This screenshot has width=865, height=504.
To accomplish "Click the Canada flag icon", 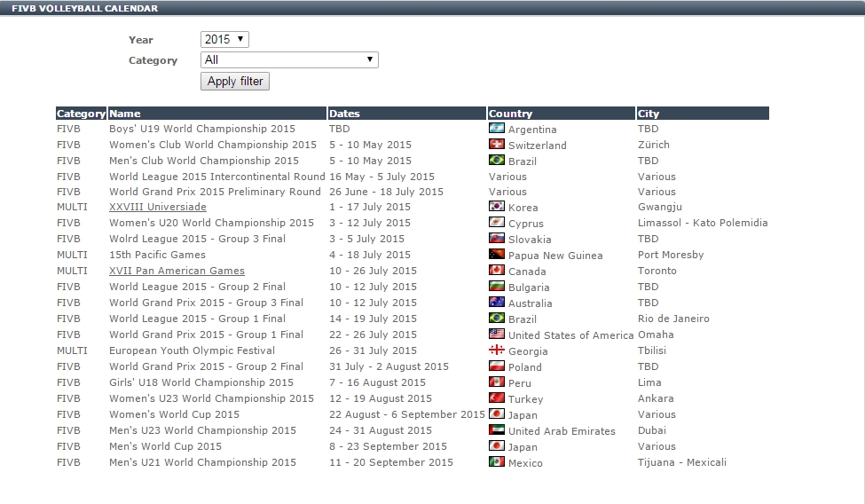I will (497, 271).
